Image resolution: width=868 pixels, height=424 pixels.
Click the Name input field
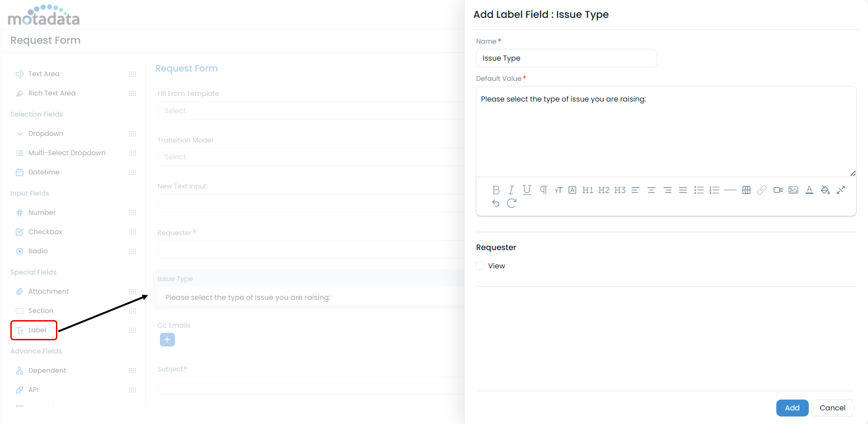pos(566,58)
